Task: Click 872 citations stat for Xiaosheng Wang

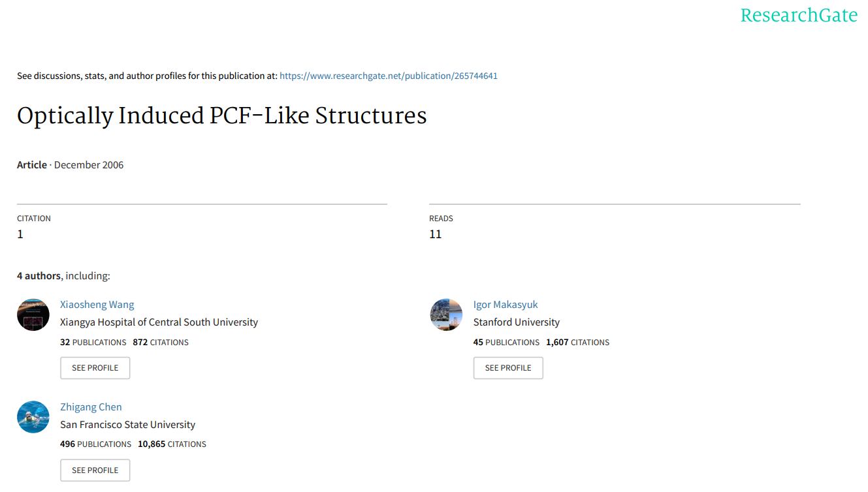Action: click(x=161, y=343)
